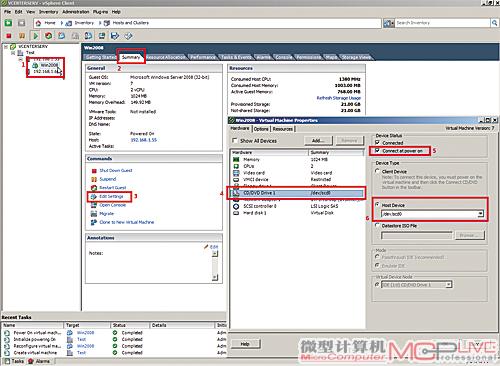Open the Virtual Device Node IDE dropdown

pos(449,285)
